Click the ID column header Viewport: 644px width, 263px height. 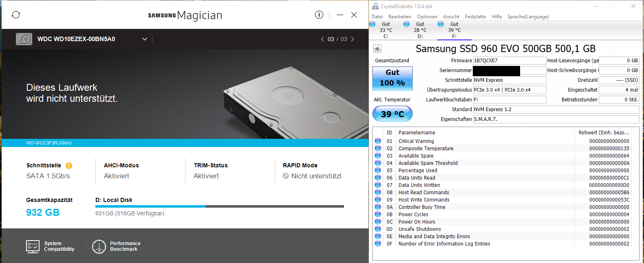click(389, 133)
